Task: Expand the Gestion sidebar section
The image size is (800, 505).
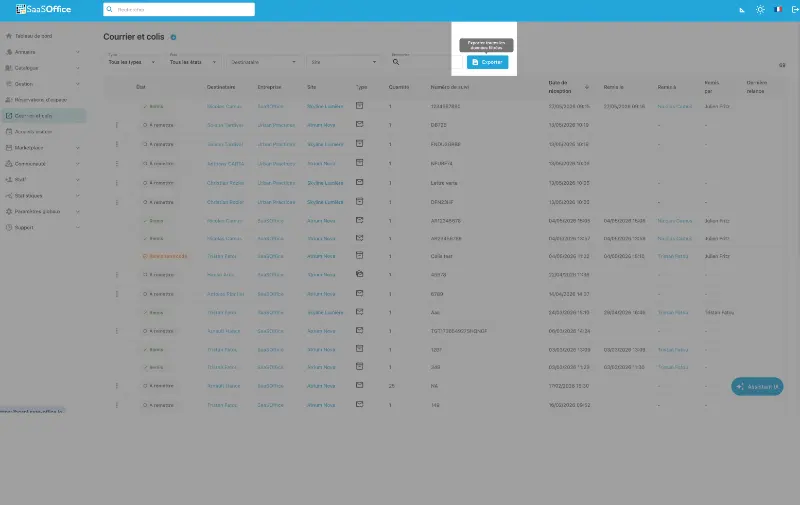Action: 42,84
